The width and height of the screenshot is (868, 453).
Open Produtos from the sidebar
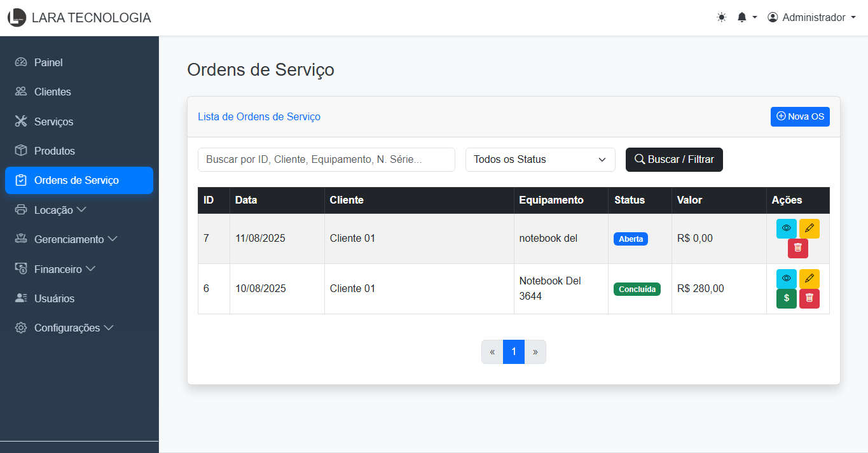click(x=54, y=151)
